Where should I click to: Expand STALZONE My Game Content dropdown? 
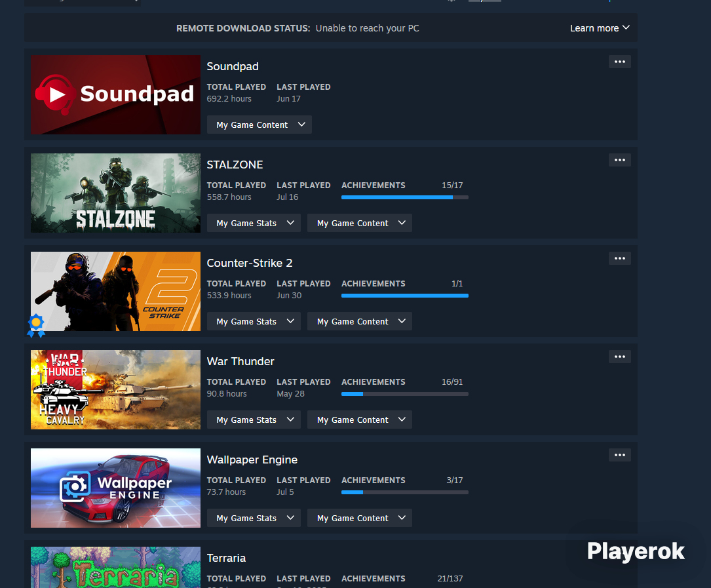(360, 224)
